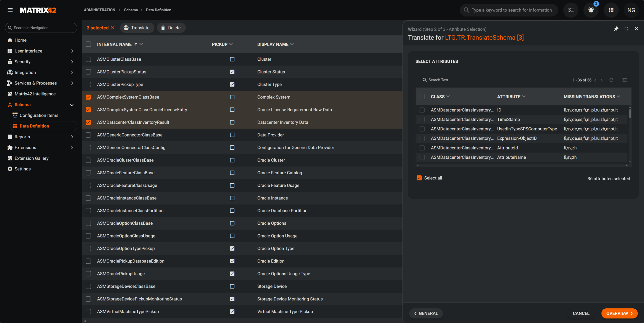Expand wizard to full screen
This screenshot has width=644, height=323.
[626, 29]
